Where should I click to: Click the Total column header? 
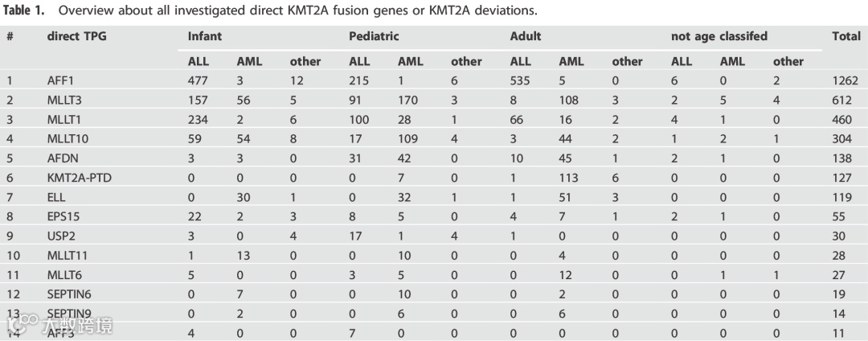[x=846, y=36]
